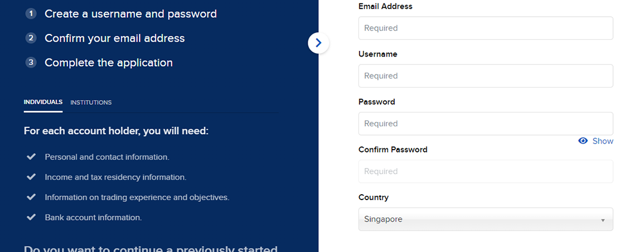Click into the Username field
The image size is (644, 252).
(485, 76)
